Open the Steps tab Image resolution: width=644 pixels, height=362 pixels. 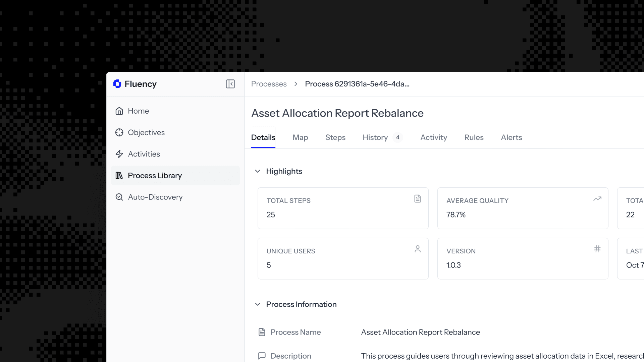[335, 137]
